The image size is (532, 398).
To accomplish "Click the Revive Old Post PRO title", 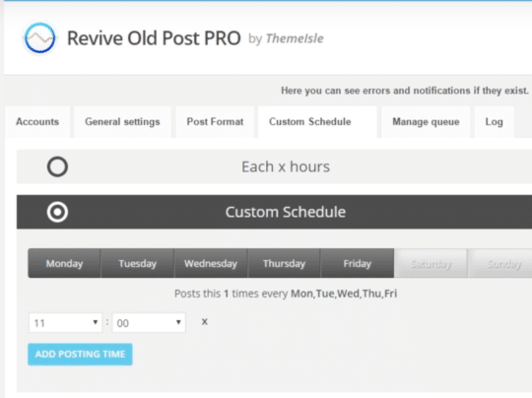I will (x=154, y=38).
